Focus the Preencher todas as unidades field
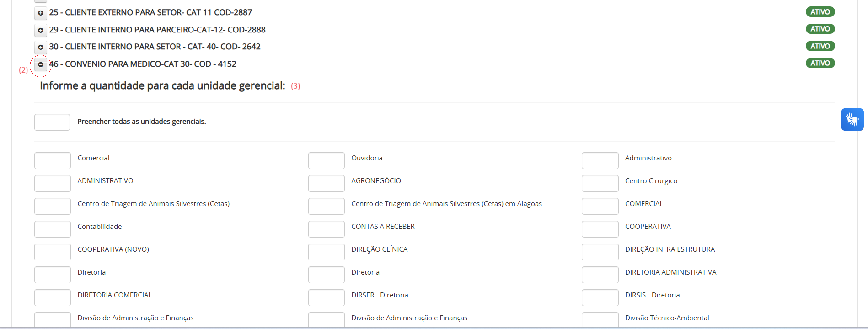This screenshot has height=329, width=868. 52,122
